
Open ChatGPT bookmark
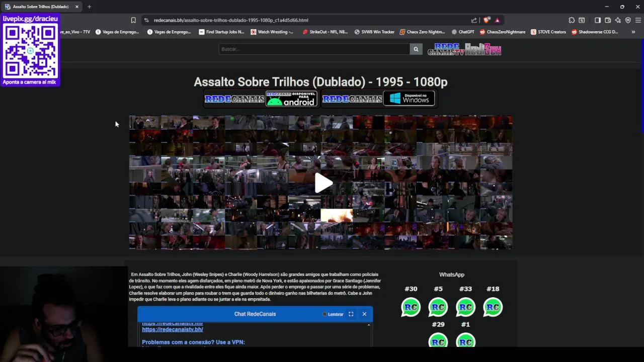click(x=463, y=32)
